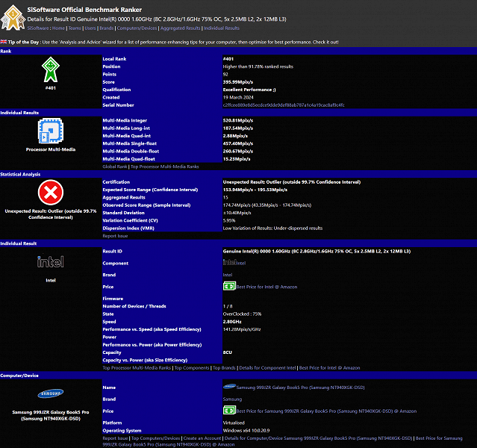Click the small Samsung logo next to Name
This screenshot has height=448, width=477.
tap(229, 387)
